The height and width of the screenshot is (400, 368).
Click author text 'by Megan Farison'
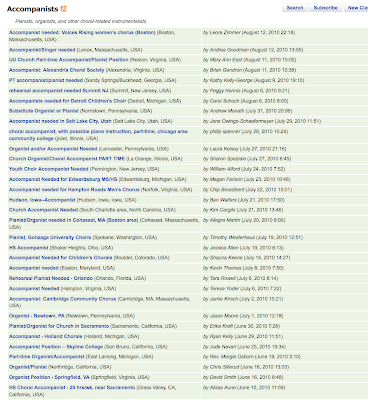(x=223, y=179)
